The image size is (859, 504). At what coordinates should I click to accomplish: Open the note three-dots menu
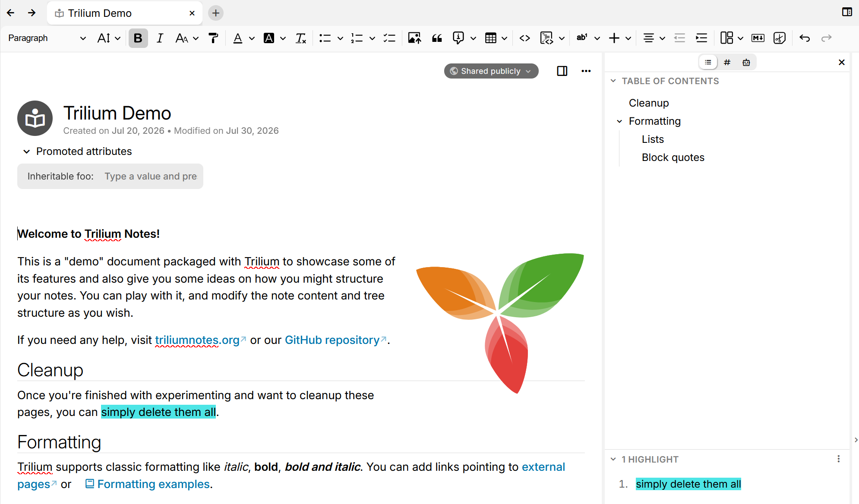tap(586, 71)
